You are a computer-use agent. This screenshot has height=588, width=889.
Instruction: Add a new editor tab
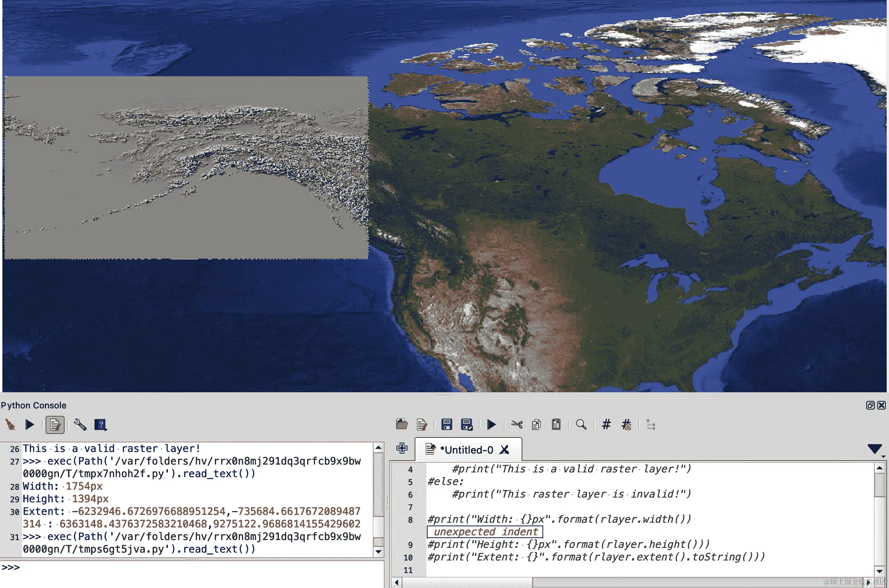click(x=402, y=448)
